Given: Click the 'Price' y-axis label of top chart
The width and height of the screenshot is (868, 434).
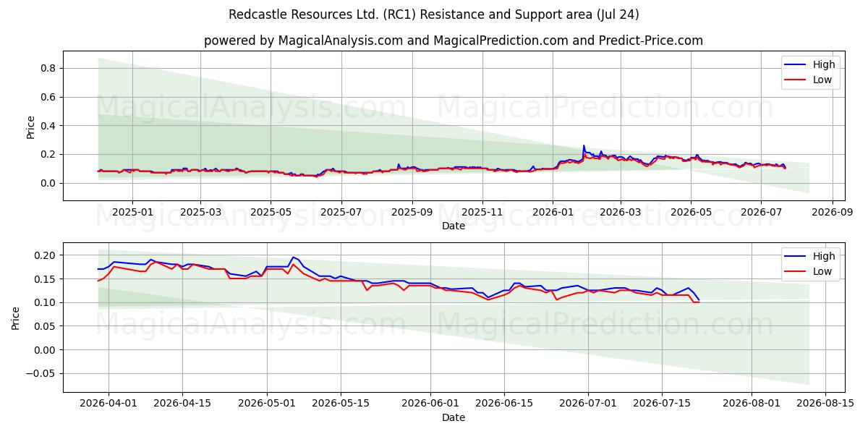Looking at the screenshot, I should [30, 126].
